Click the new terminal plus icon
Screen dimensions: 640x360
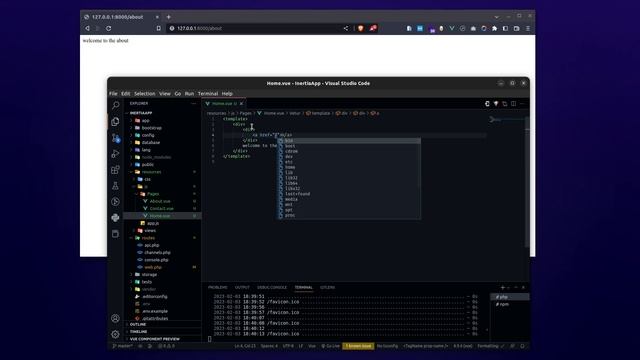pyautogui.click(x=503, y=287)
